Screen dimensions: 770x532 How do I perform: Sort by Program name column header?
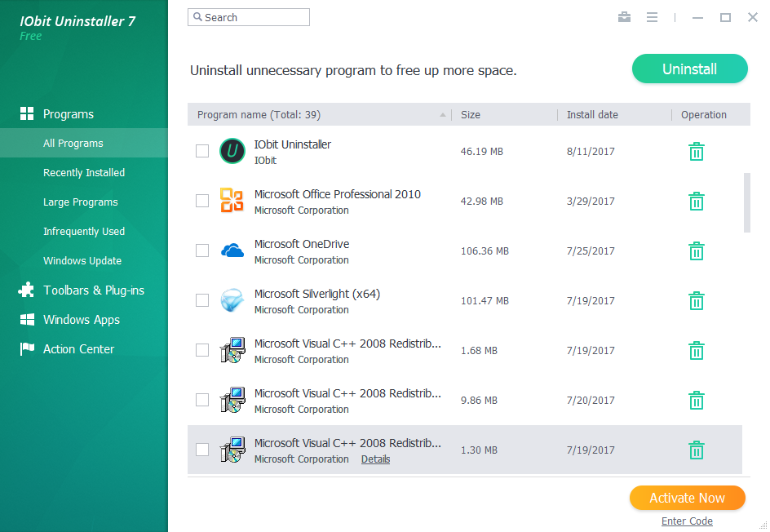[x=319, y=114]
